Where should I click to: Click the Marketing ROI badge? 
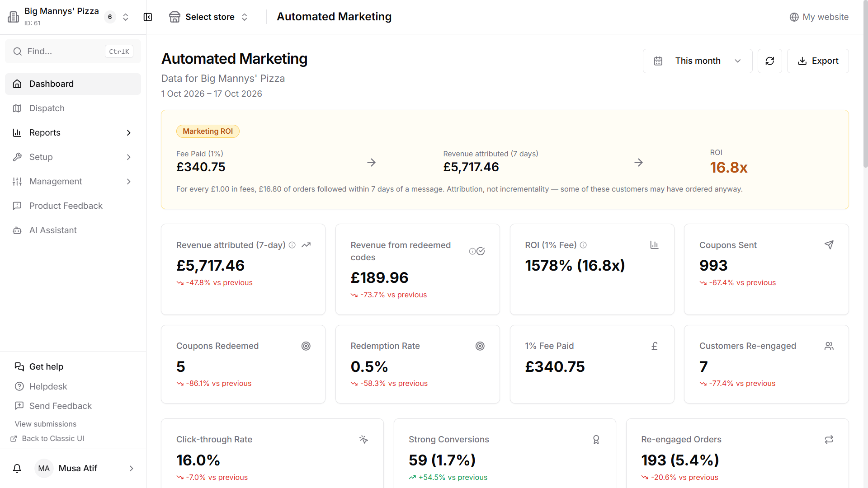(208, 131)
